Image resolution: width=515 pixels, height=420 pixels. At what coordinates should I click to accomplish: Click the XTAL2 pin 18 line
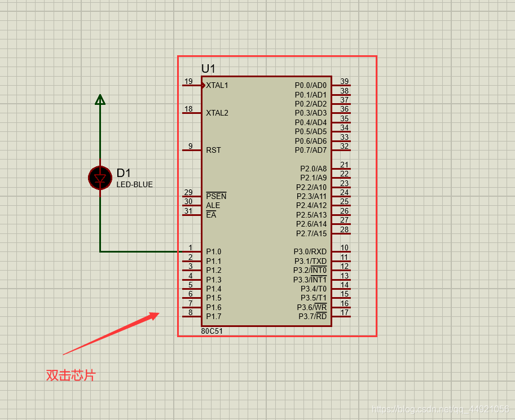coord(192,113)
